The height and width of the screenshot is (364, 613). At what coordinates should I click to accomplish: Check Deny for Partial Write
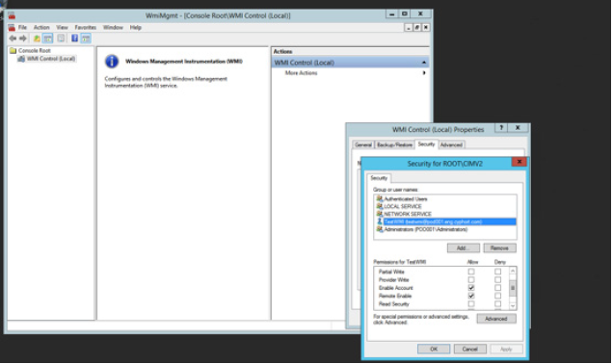coord(497,272)
